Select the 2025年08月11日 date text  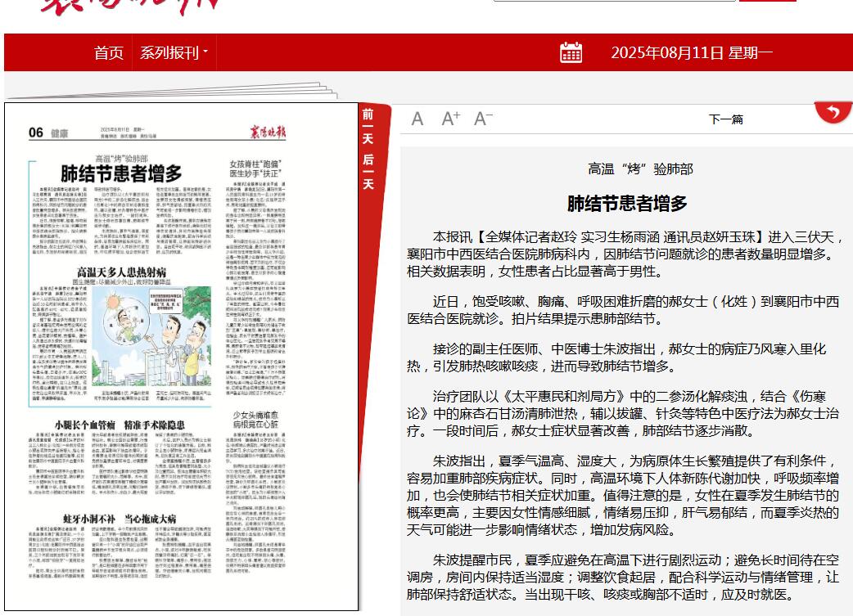[x=692, y=53]
